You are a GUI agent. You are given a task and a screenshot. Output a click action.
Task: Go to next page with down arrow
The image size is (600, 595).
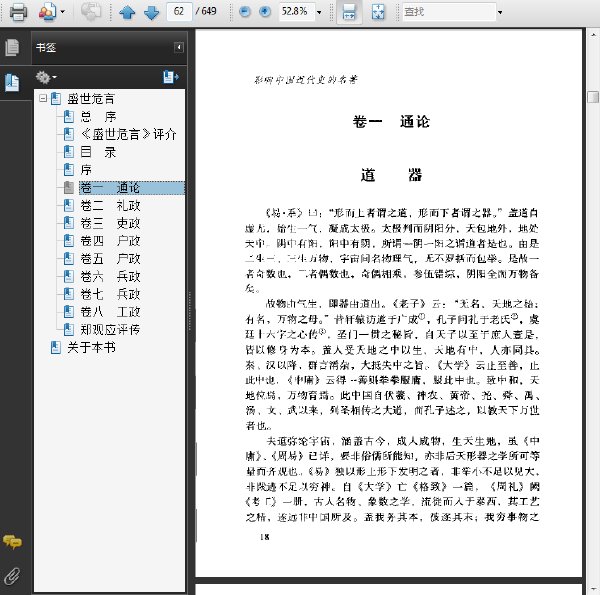[x=152, y=12]
